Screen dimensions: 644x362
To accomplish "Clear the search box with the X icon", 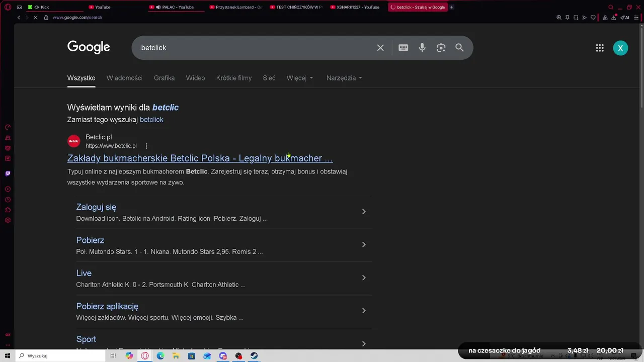I will click(x=380, y=48).
